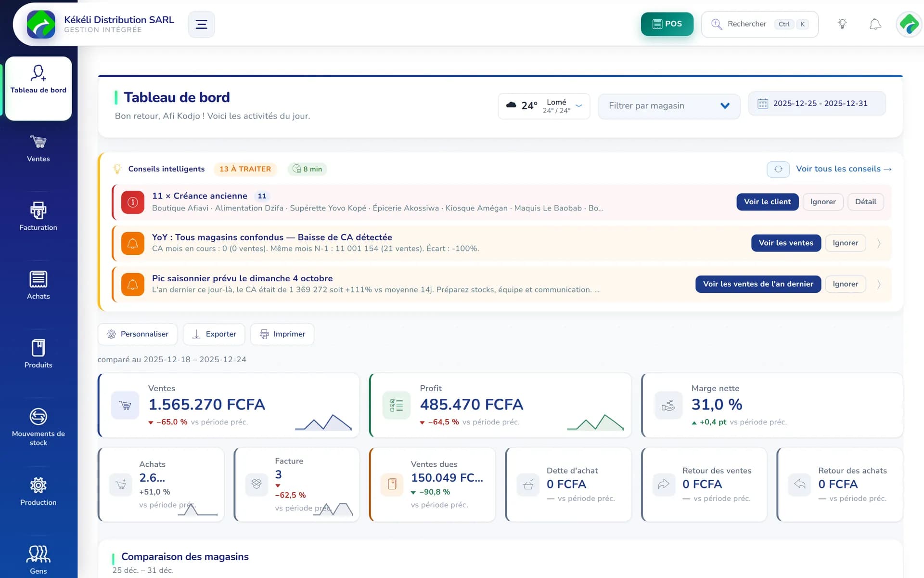Open the Tableau de bord sidebar item
Viewport: 924px width, 578px height.
(x=38, y=88)
